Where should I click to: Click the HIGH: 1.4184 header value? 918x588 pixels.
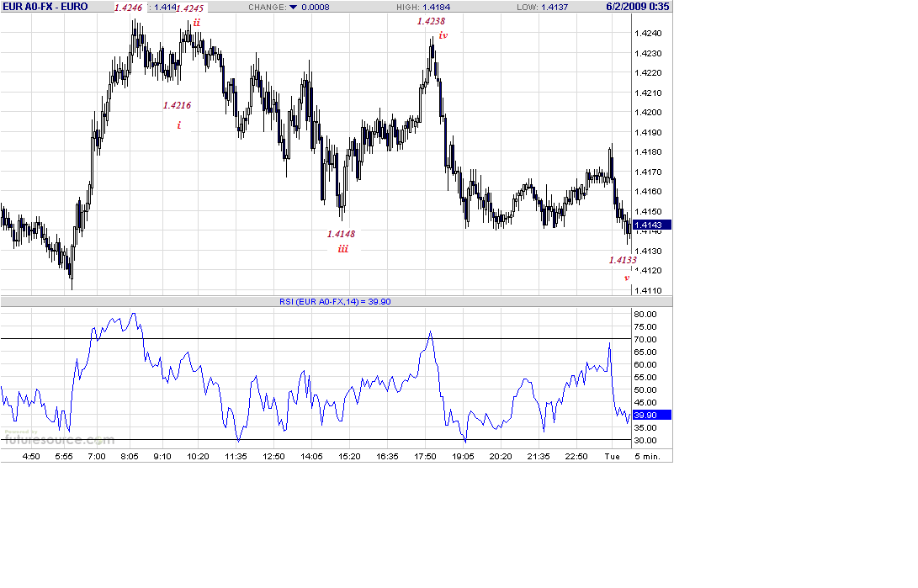click(423, 7)
